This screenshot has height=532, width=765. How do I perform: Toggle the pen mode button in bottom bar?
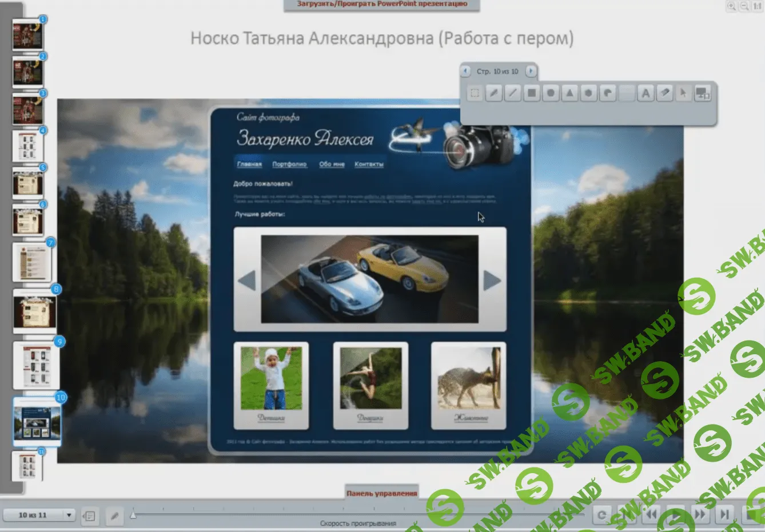tap(114, 516)
